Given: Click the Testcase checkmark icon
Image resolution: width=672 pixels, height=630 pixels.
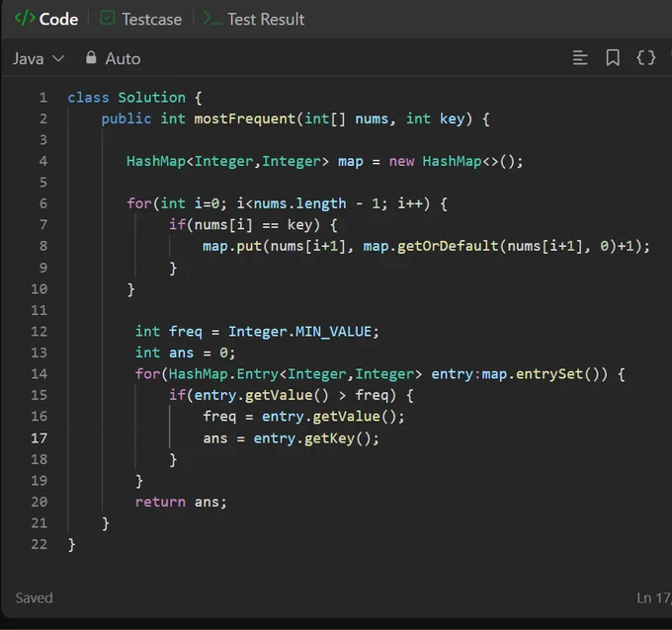Looking at the screenshot, I should (x=107, y=19).
